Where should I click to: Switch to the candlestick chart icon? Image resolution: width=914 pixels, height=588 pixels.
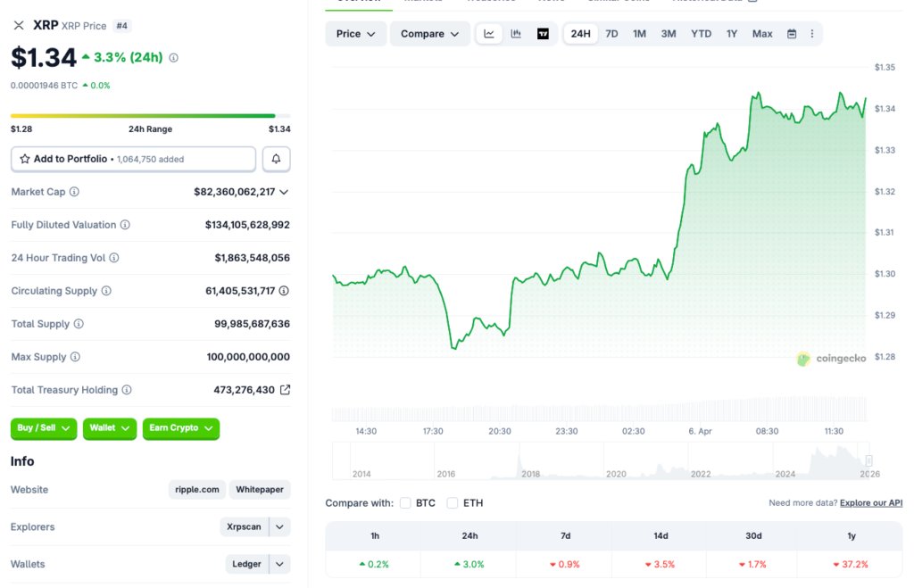515,32
